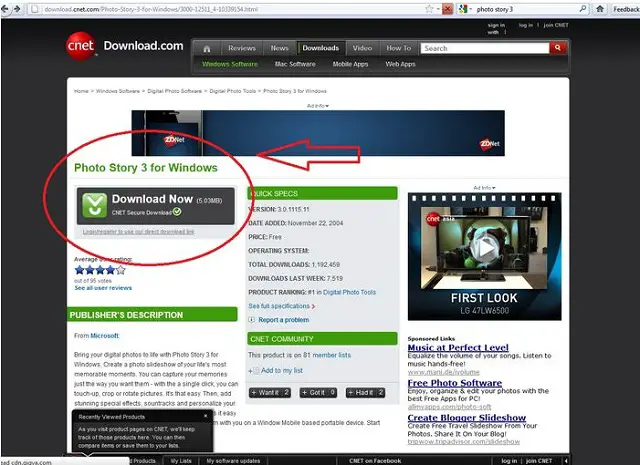Click the CNET site search field
This screenshot has width=640, height=465.
pos(485,48)
